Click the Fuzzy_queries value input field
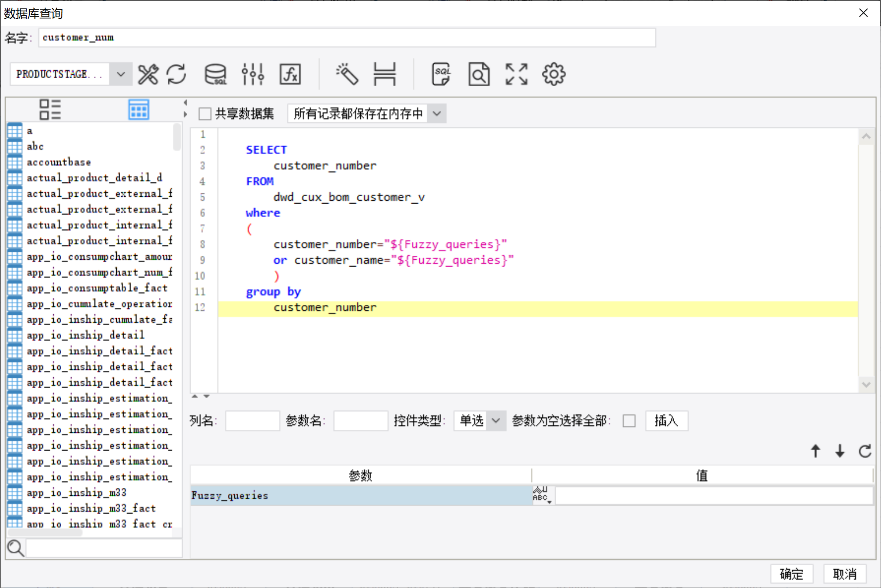This screenshot has height=588, width=881. (714, 496)
